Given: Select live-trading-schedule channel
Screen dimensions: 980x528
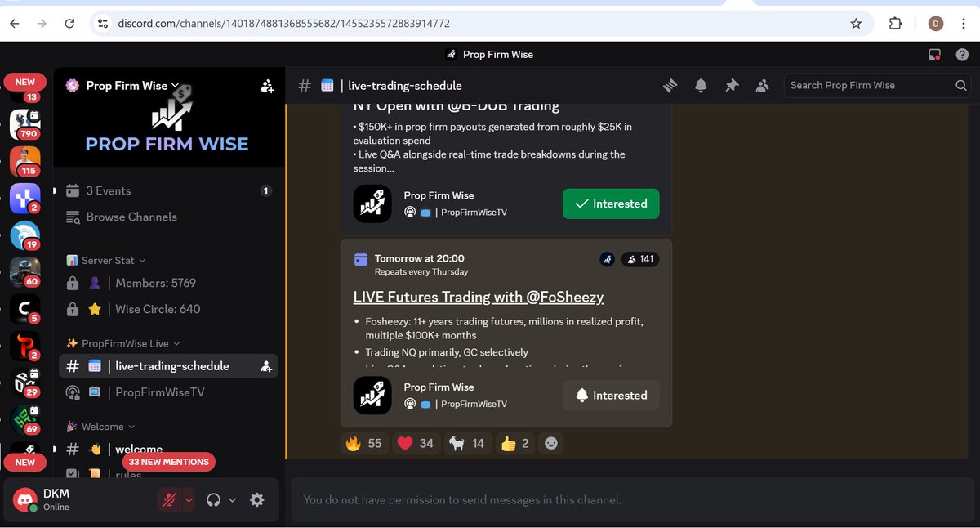Looking at the screenshot, I should [167, 366].
